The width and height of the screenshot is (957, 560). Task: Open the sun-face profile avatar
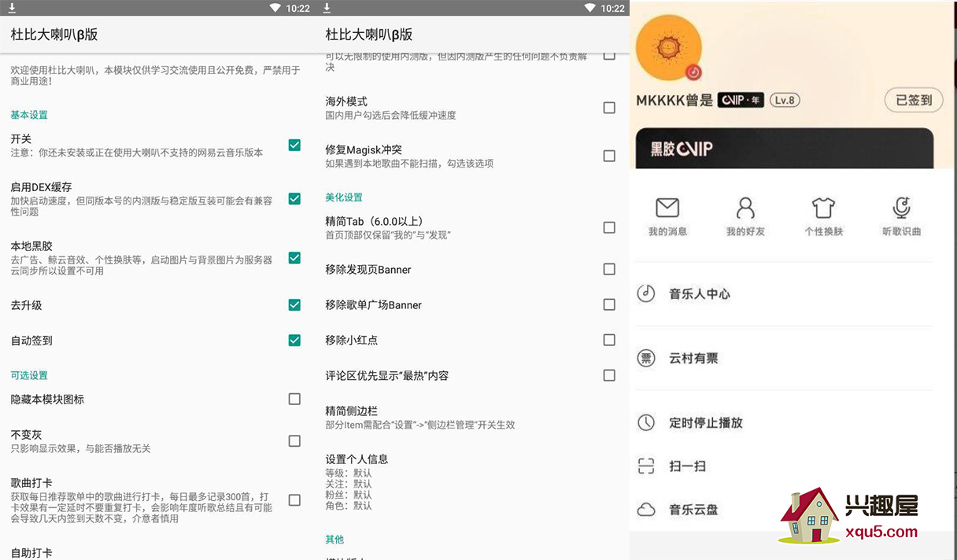668,48
